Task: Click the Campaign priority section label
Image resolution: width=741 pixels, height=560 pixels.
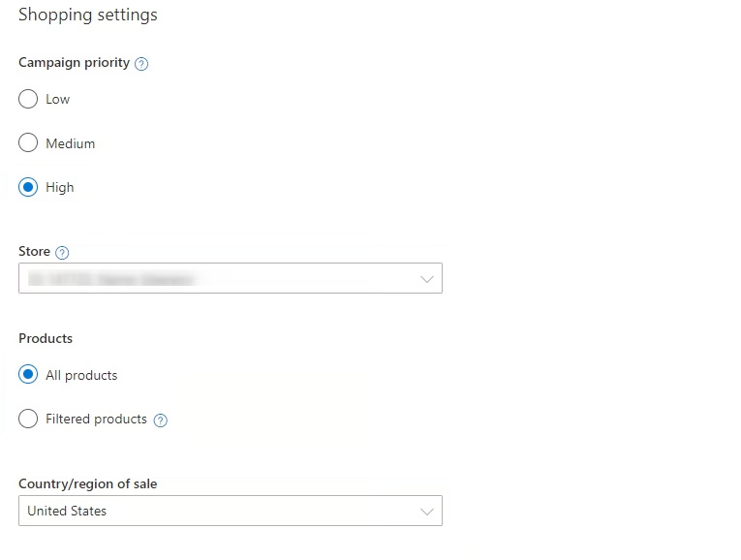Action: click(75, 63)
